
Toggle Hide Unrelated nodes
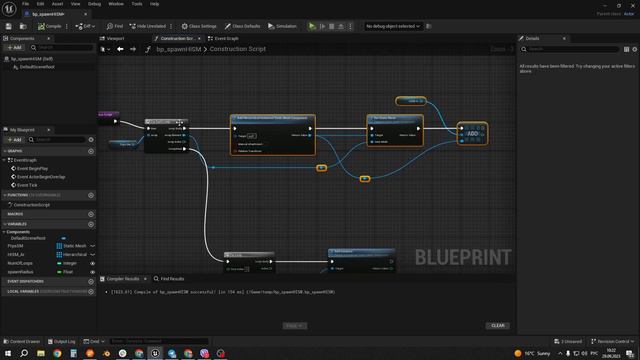(x=147, y=26)
